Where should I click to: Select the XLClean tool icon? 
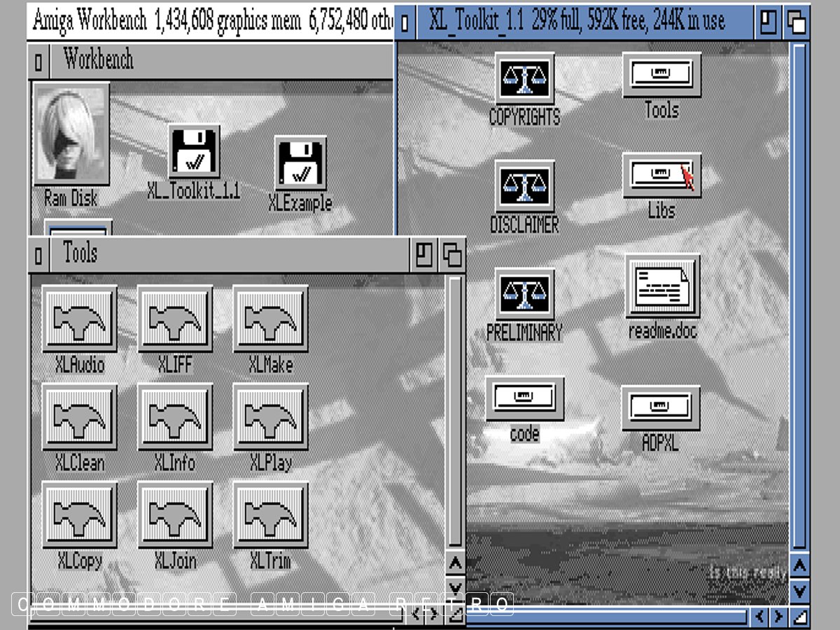(79, 416)
